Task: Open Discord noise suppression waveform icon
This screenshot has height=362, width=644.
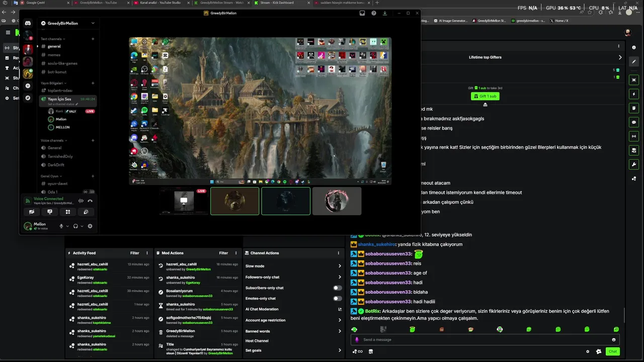Action: click(x=81, y=201)
